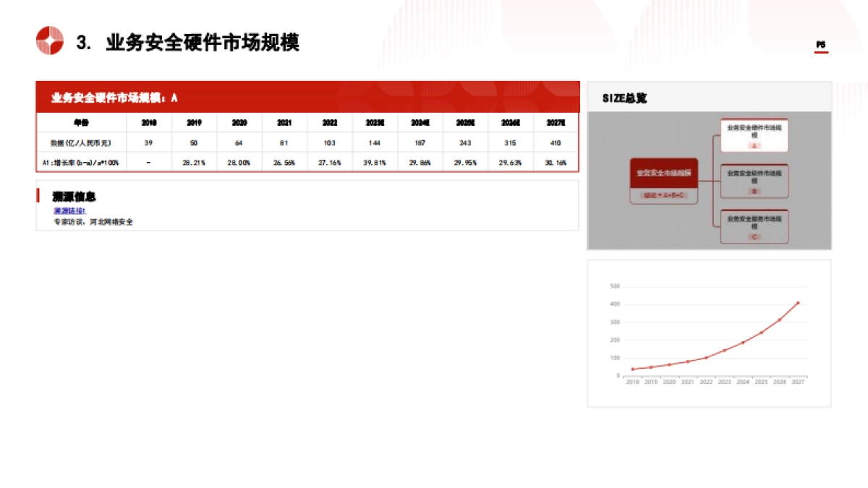The image size is (868, 488).
Task: Click the red pie-chart logo icon in header
Action: tap(49, 40)
